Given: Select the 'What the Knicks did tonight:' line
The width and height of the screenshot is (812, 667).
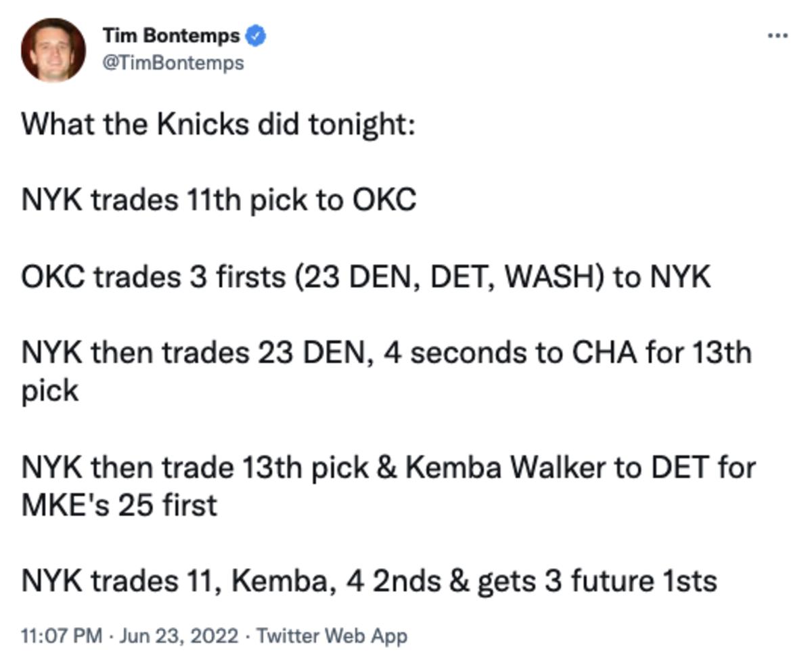Looking at the screenshot, I should coord(218,125).
